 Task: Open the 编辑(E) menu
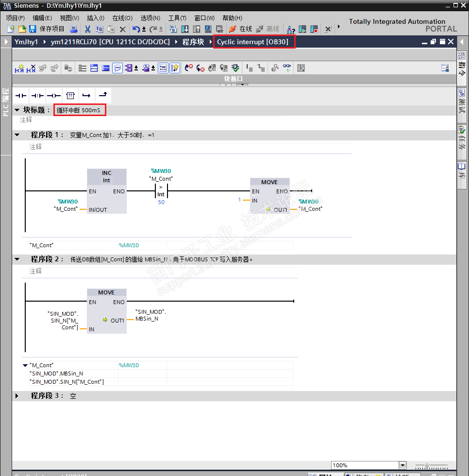point(42,18)
